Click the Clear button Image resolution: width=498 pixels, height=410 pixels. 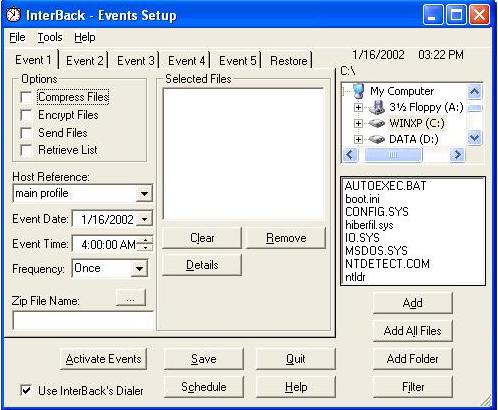[x=202, y=238]
